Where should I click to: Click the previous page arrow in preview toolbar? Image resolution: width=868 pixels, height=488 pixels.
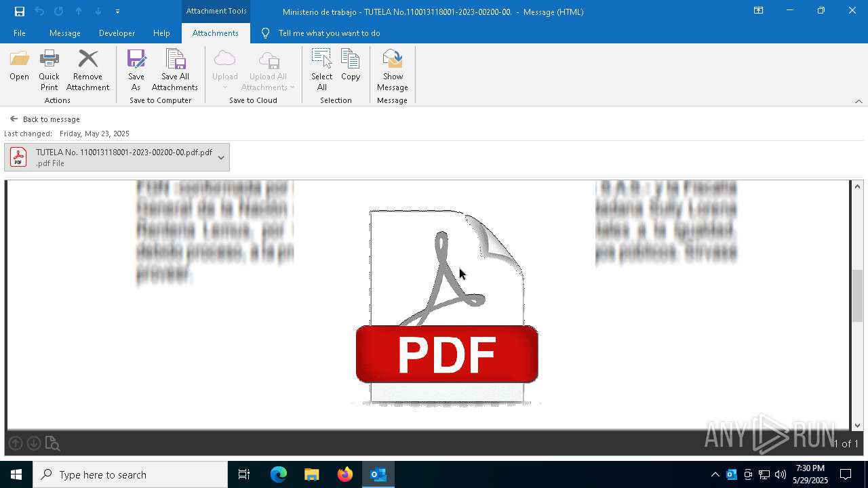16,443
